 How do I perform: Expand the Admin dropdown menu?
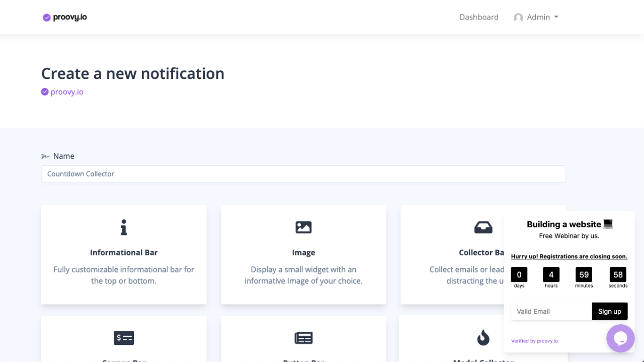point(538,17)
